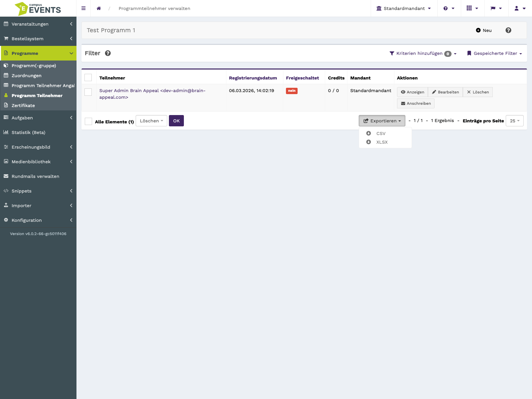Click Löschen action in participant row
The width and height of the screenshot is (532, 399).
tap(478, 92)
